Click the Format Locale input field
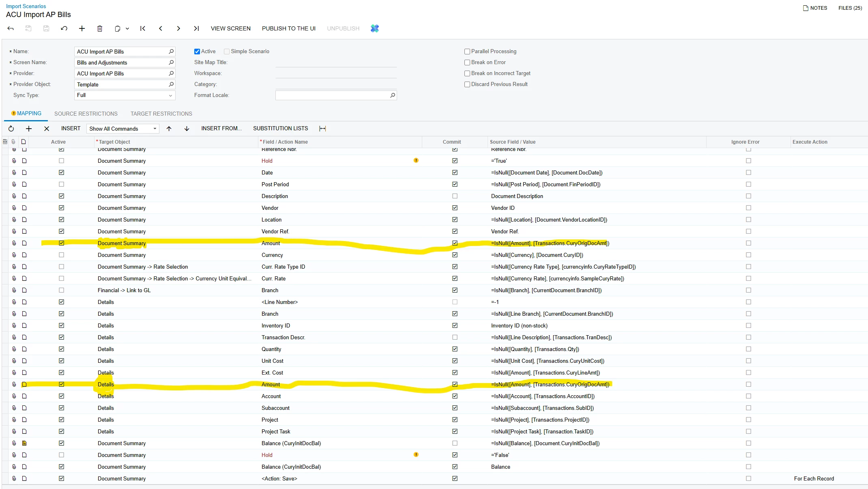The width and height of the screenshot is (868, 489). tap(333, 95)
